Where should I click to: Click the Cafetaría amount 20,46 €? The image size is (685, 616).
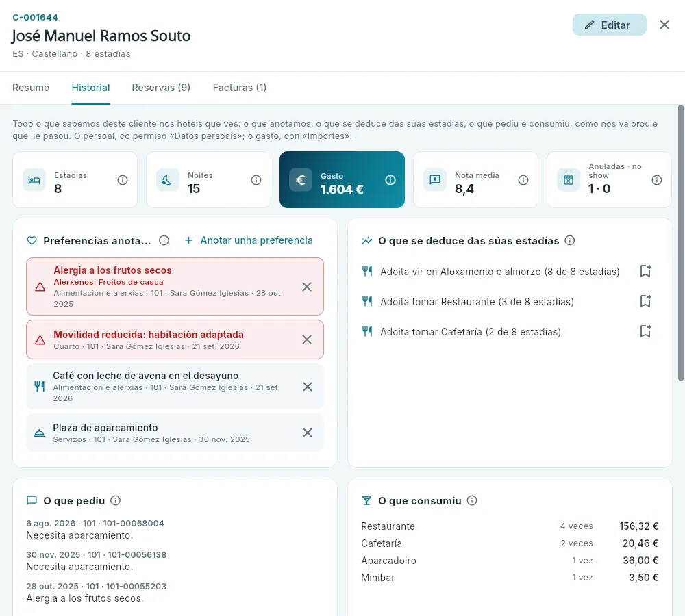click(x=640, y=543)
